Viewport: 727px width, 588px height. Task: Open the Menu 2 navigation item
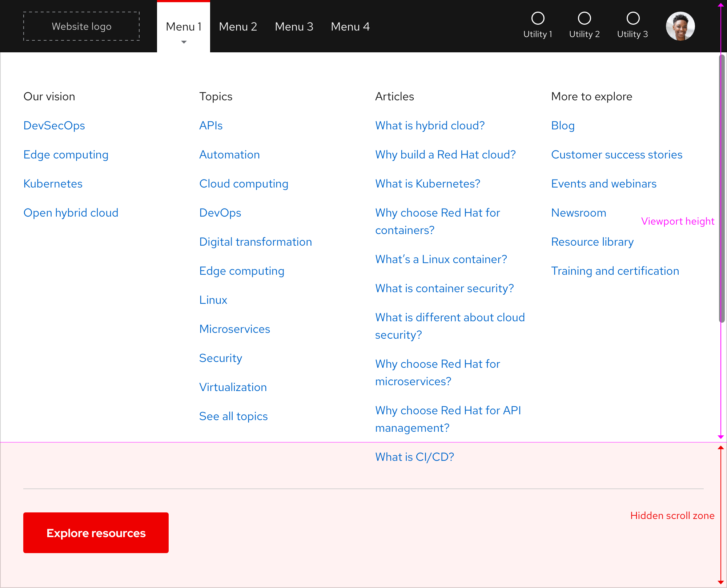(x=238, y=27)
